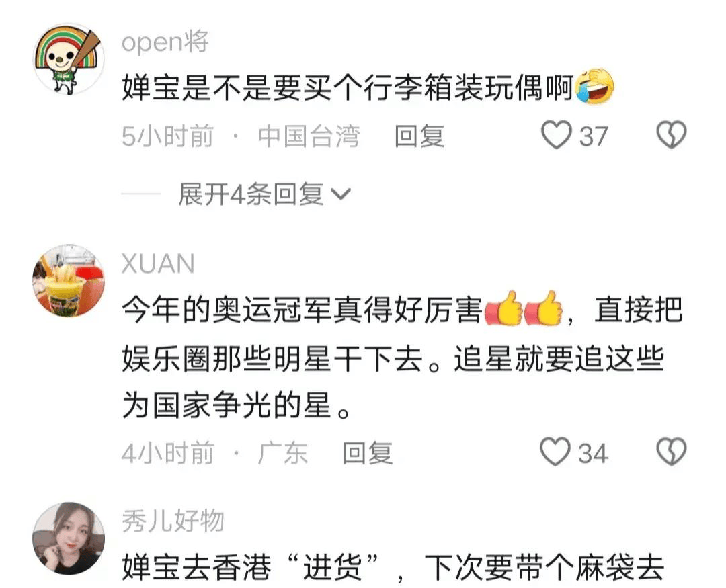This screenshot has width=726, height=588.
Task: Select comment text about 行李箱装玩偶
Action: (368, 87)
